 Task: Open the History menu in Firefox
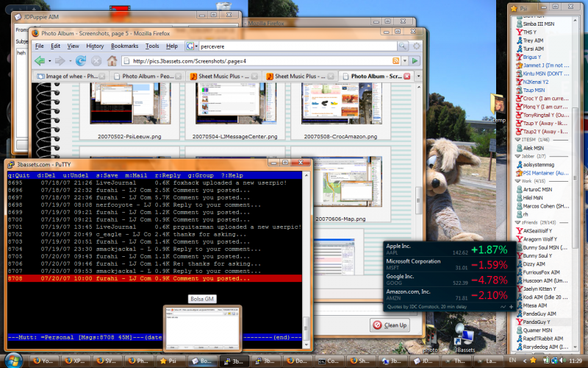(x=95, y=46)
